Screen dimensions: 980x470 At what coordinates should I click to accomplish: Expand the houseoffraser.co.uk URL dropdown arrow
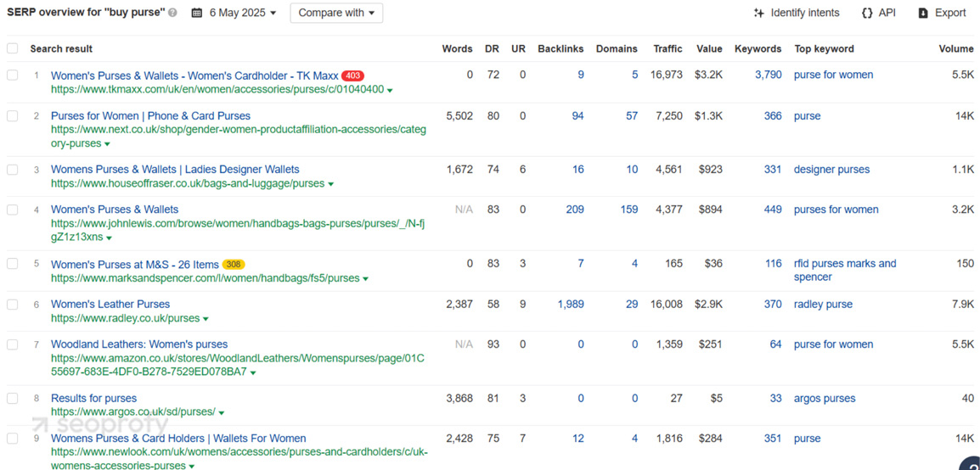tap(330, 184)
